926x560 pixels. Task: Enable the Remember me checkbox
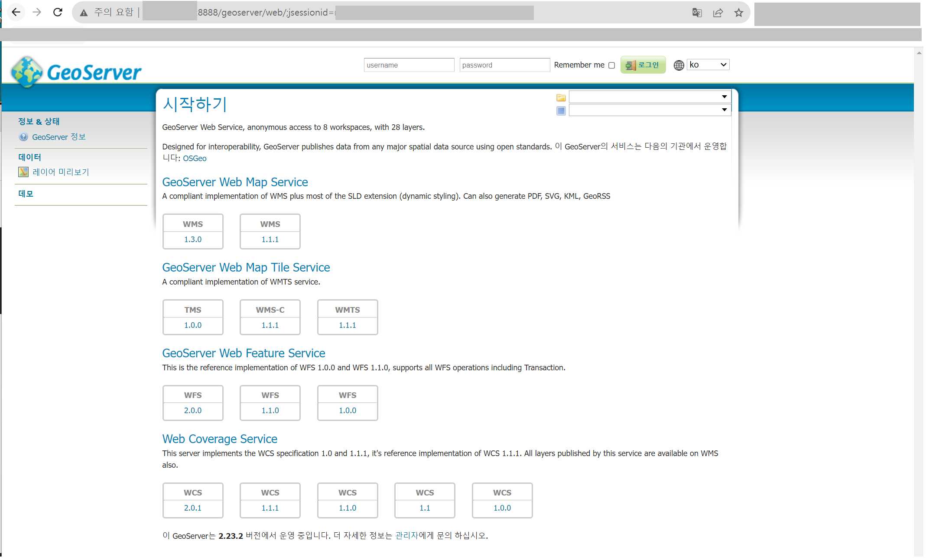[x=611, y=65]
